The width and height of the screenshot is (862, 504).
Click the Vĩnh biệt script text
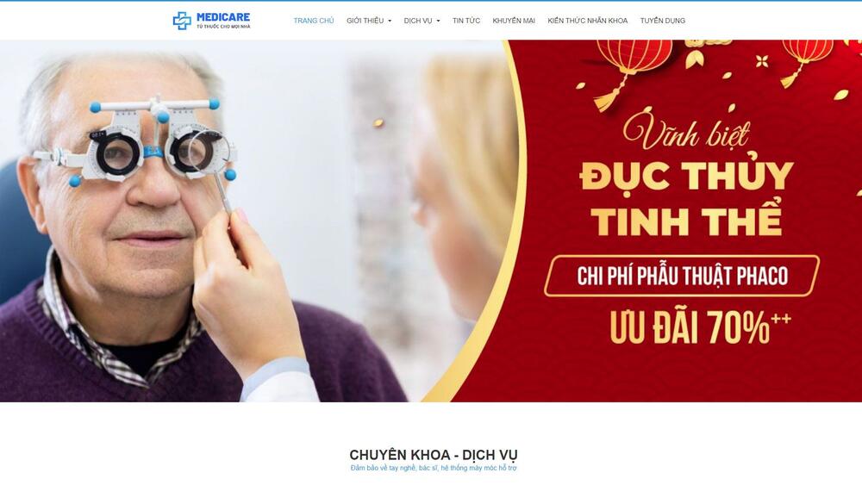click(687, 130)
